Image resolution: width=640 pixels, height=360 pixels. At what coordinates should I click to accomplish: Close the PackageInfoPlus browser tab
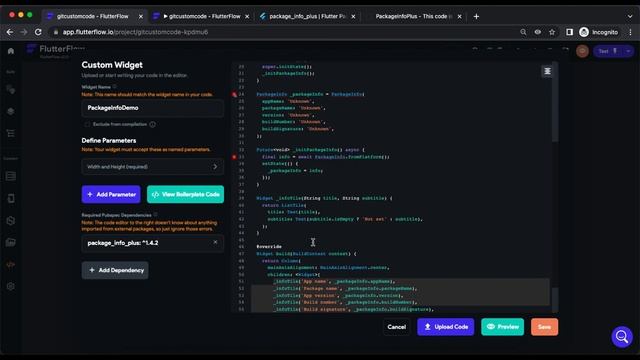(x=460, y=16)
